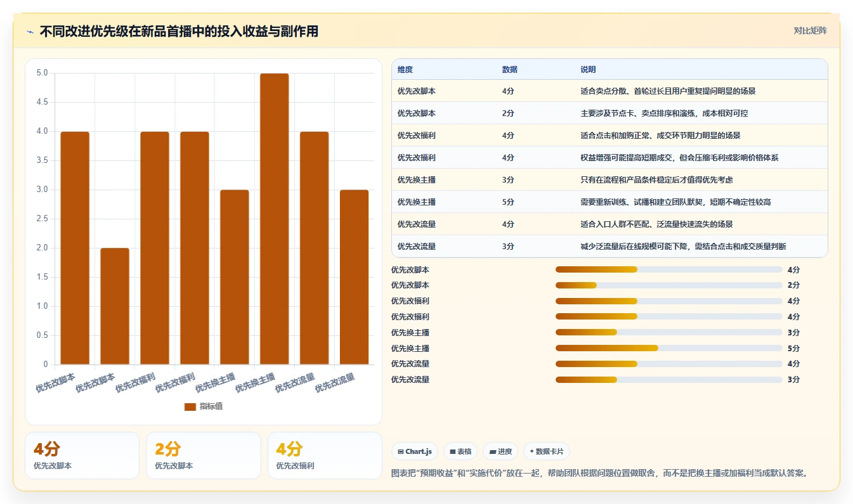Click the 优先换主播 5分 progress bar
Viewport: 853px width, 504px height.
[x=668, y=348]
